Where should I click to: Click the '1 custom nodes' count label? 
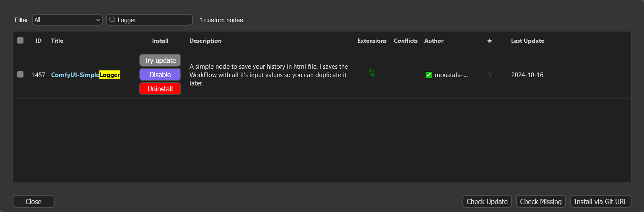click(x=221, y=20)
